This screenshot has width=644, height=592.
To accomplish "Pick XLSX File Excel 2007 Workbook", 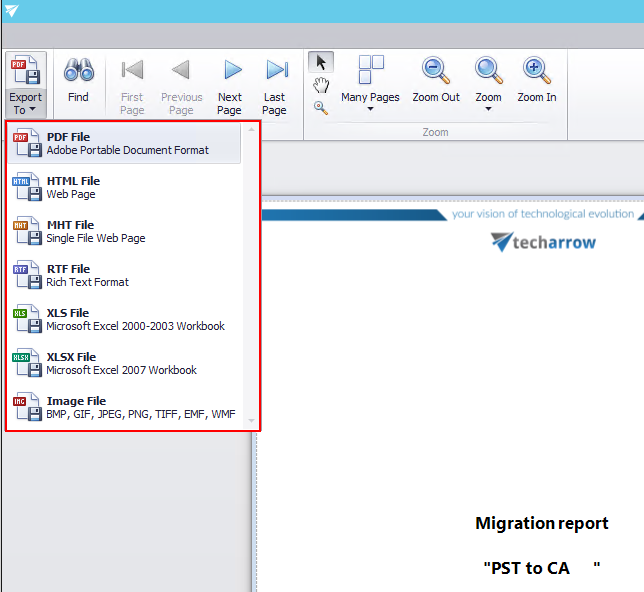I will tap(125, 363).
